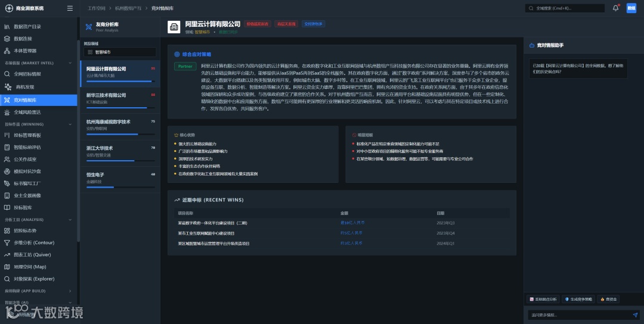
Task: Click the 查资金 quick action button
Action: click(x=608, y=300)
